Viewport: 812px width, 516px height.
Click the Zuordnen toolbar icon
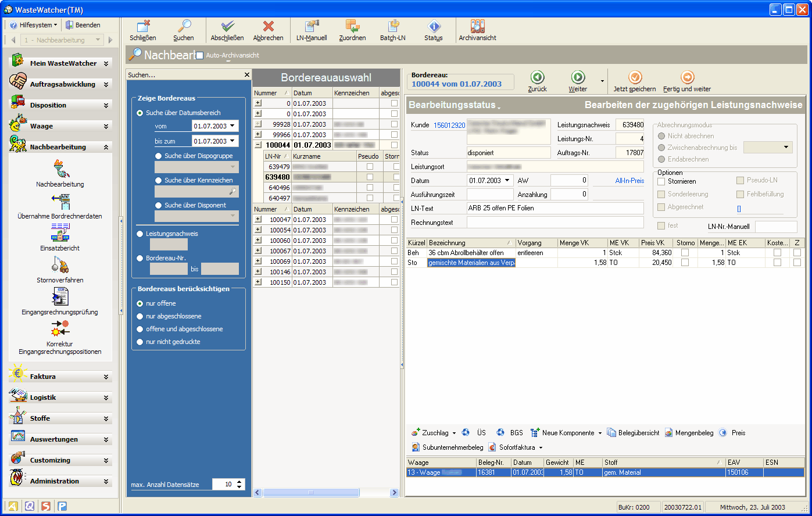tap(352, 27)
